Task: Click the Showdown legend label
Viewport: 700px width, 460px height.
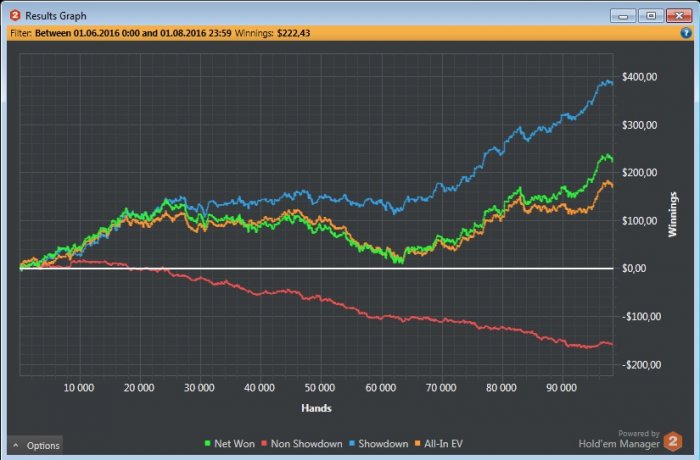Action: click(x=383, y=443)
